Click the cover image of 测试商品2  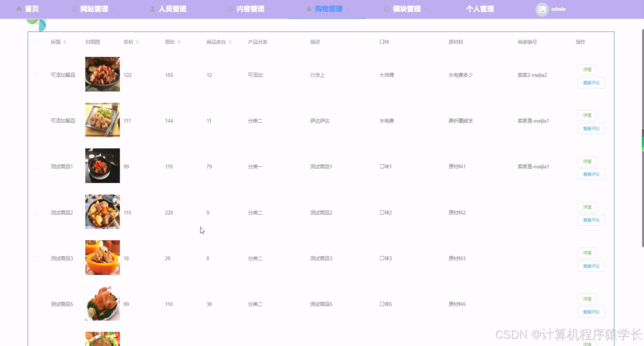[103, 212]
